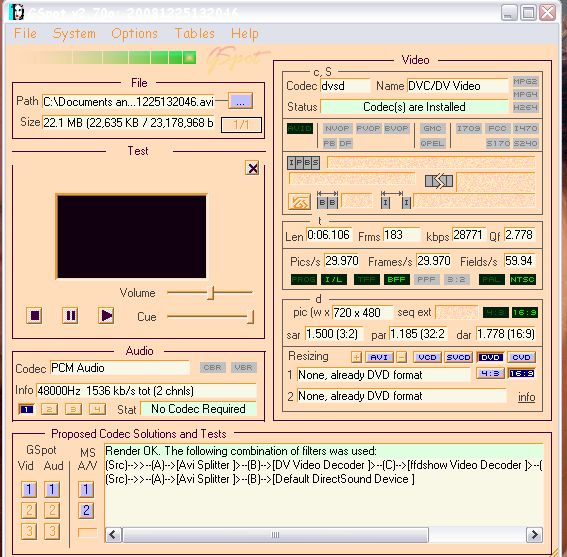This screenshot has height=557, width=567.
Task: Click the Codec field showing dvsd
Action: point(345,86)
